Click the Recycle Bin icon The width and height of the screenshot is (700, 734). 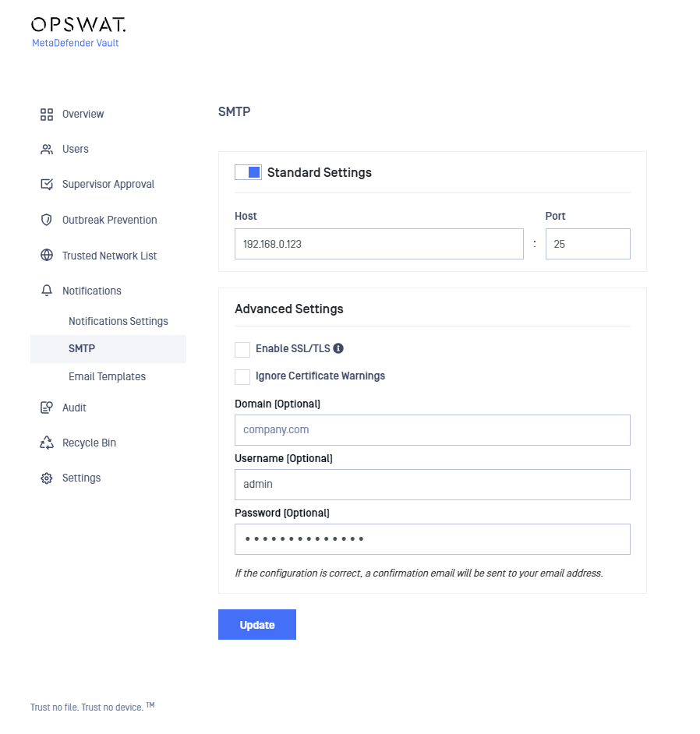[x=46, y=443]
